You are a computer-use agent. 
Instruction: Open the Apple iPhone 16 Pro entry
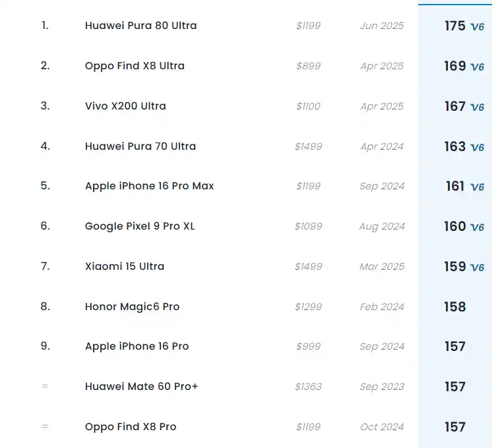click(137, 346)
